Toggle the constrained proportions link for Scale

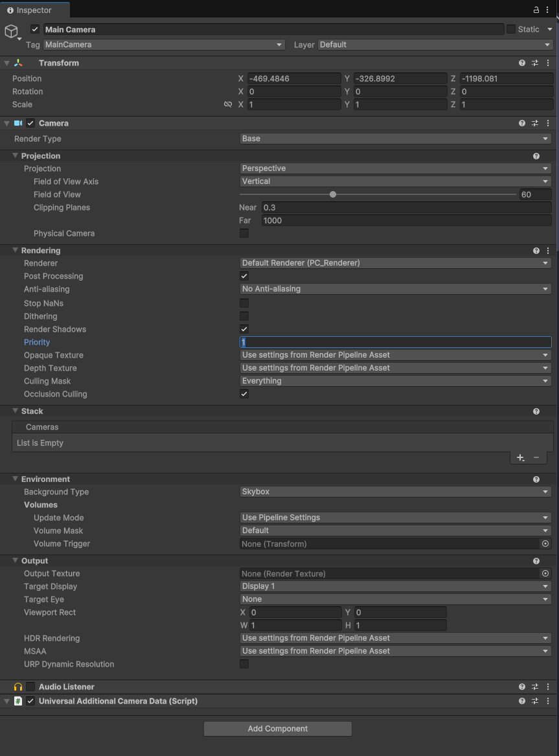click(x=228, y=104)
